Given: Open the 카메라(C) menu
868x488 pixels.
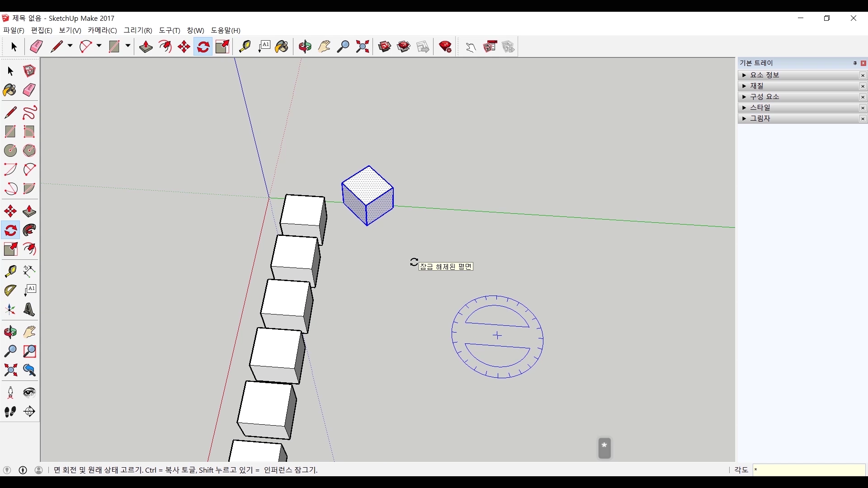Looking at the screenshot, I should [x=102, y=30].
